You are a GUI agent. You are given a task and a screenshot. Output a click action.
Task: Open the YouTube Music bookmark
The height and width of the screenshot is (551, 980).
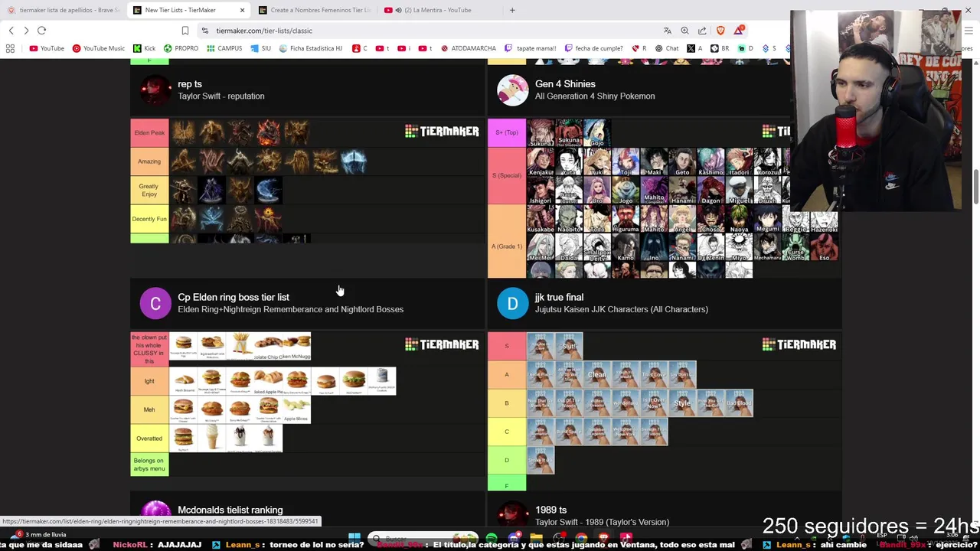click(x=98, y=48)
